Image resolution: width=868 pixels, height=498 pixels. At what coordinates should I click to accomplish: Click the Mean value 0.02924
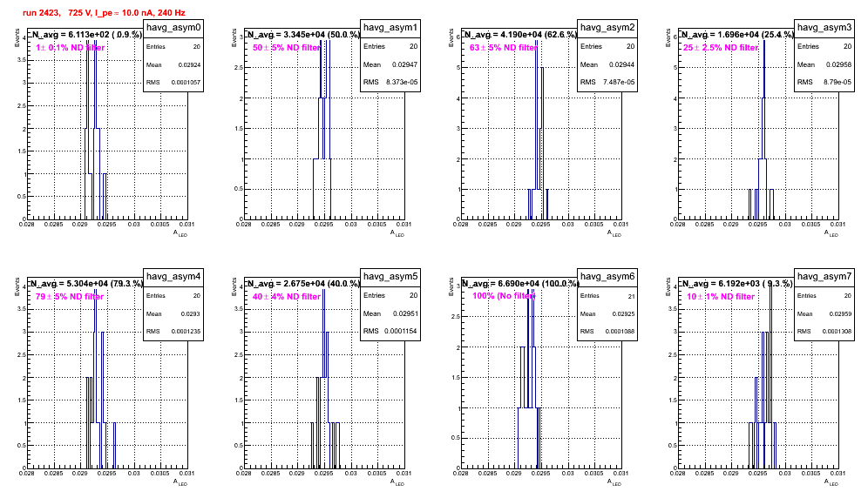pyautogui.click(x=189, y=65)
